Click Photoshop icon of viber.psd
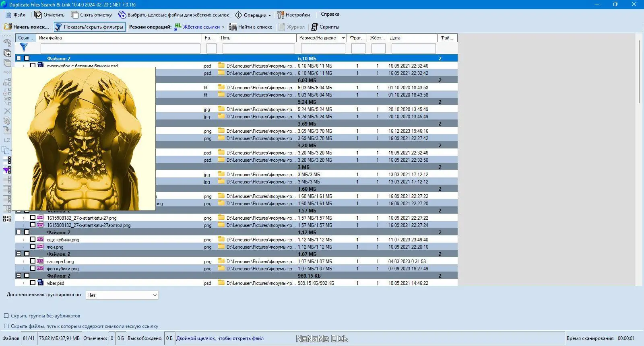Image resolution: width=644 pixels, height=346 pixels. (x=40, y=283)
